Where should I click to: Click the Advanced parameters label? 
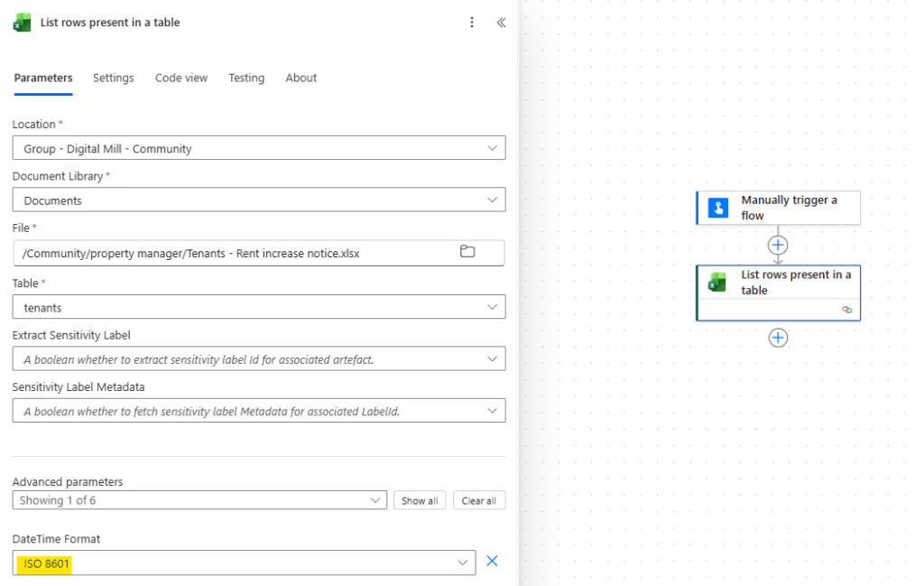coord(68,481)
